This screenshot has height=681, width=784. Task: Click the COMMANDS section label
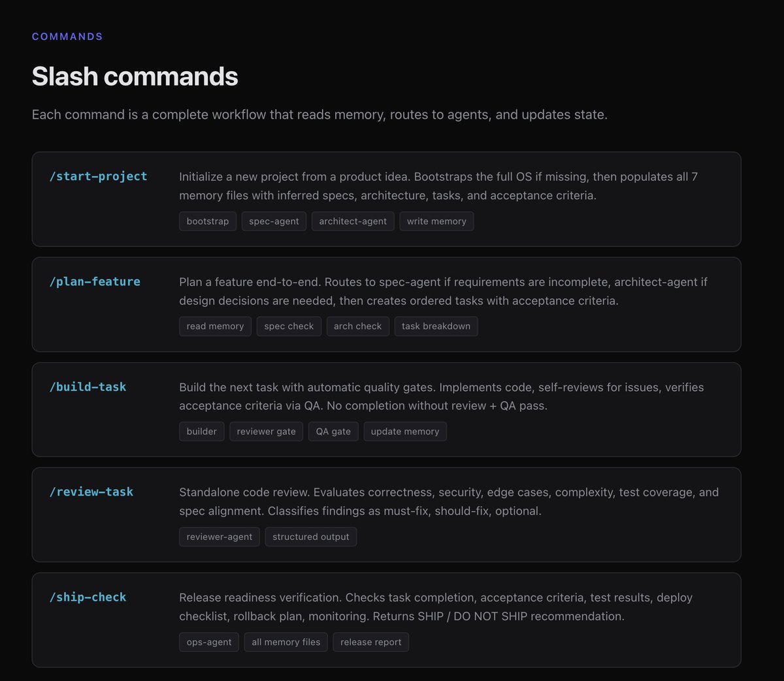coord(67,37)
